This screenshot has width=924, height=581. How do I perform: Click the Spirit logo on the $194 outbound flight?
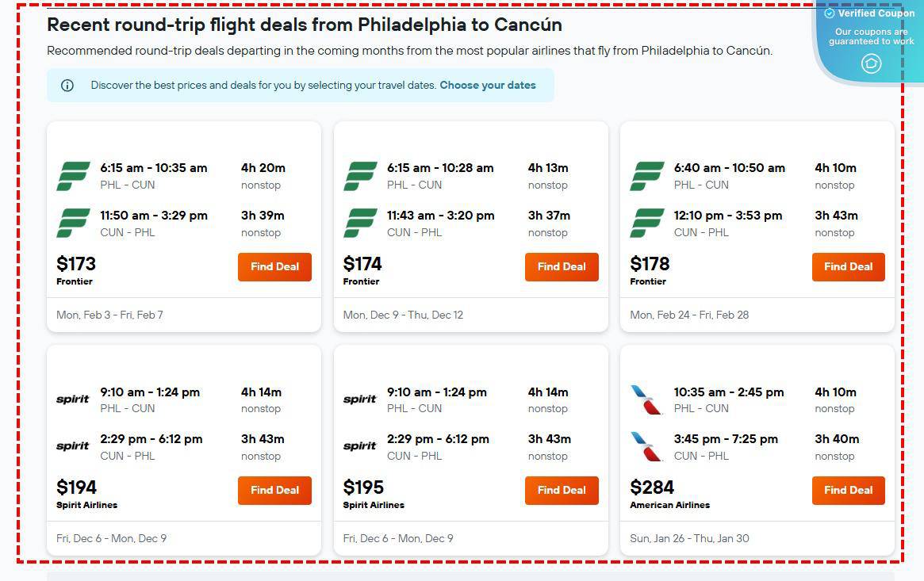click(x=73, y=399)
